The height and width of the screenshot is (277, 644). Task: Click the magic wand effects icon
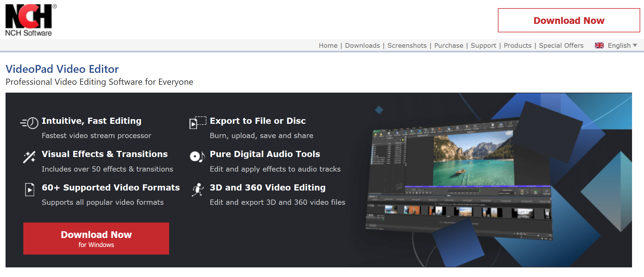(29, 157)
